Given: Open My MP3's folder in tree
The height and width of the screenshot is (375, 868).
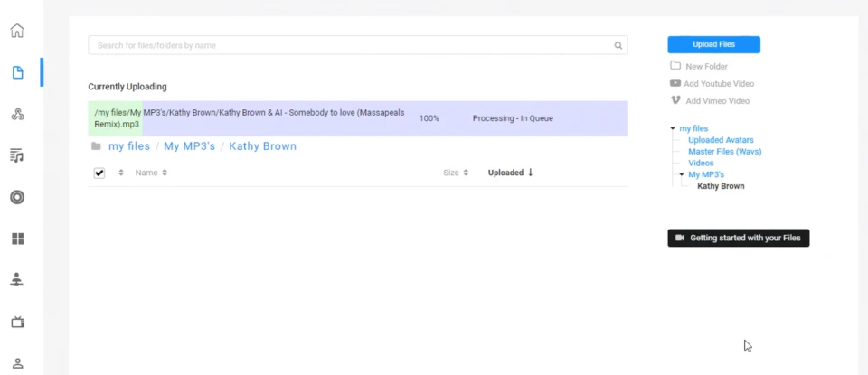Looking at the screenshot, I should (706, 174).
